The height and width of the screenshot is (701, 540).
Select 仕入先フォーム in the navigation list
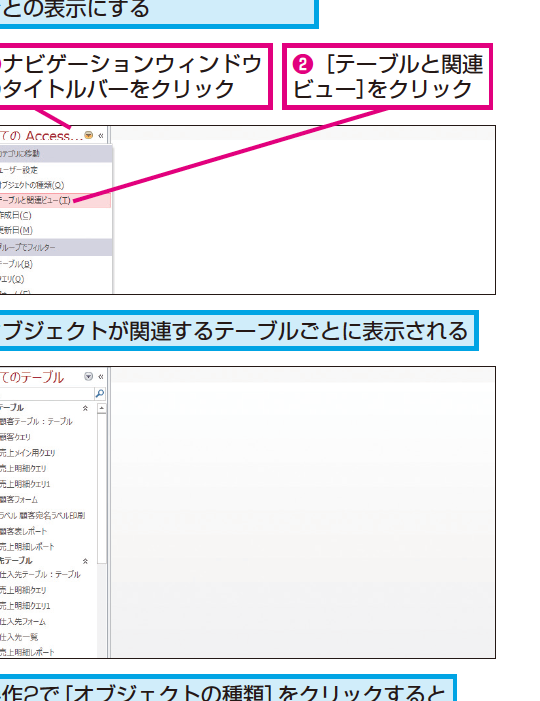click(x=23, y=621)
